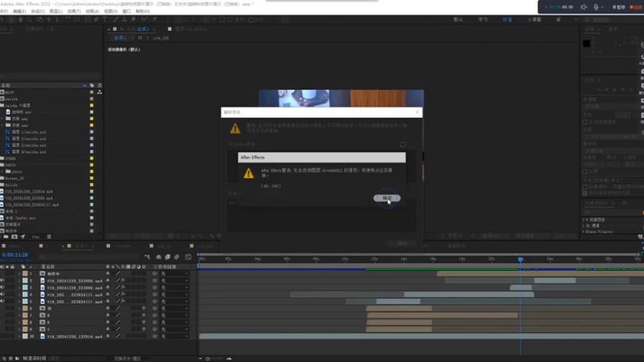This screenshot has width=644, height=362.
Task: Delete selected project item with trash icon
Action: point(49,237)
